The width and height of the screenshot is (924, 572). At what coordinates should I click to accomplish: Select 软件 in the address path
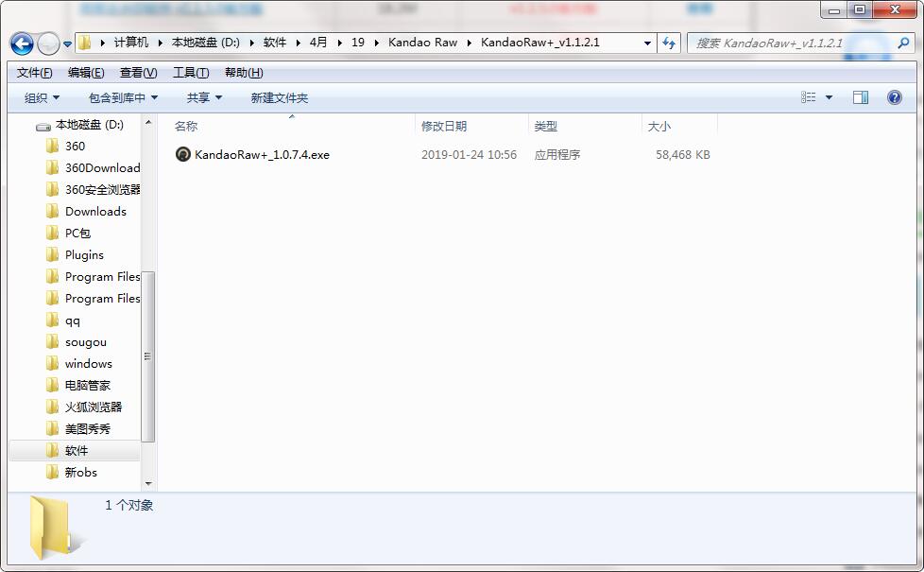click(x=275, y=43)
